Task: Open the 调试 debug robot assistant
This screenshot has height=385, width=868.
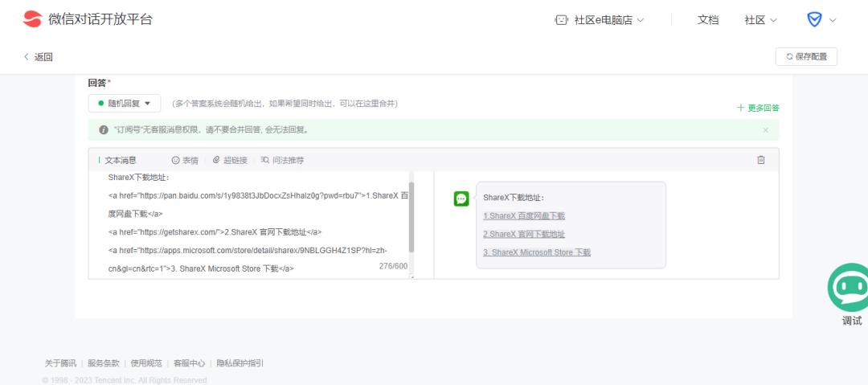Action: click(x=850, y=294)
